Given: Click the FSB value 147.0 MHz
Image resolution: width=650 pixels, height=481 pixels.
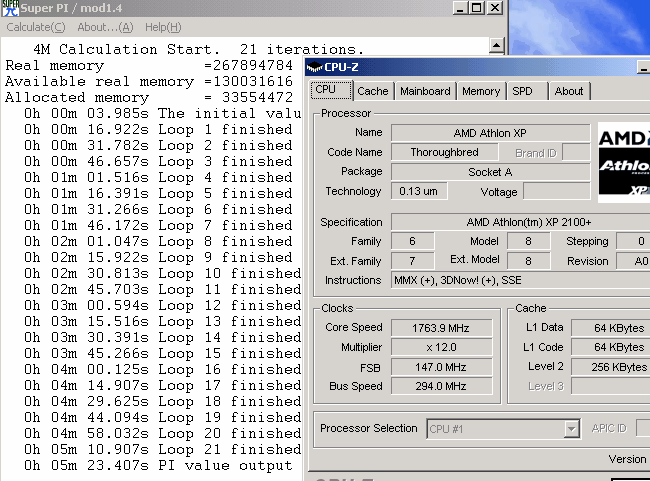Looking at the screenshot, I should point(441,367).
